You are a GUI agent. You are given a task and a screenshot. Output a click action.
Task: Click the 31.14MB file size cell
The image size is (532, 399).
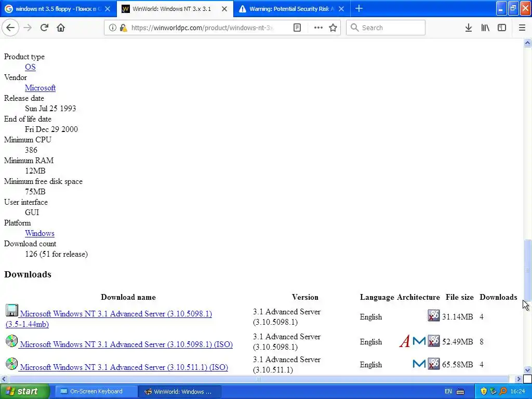click(x=457, y=316)
